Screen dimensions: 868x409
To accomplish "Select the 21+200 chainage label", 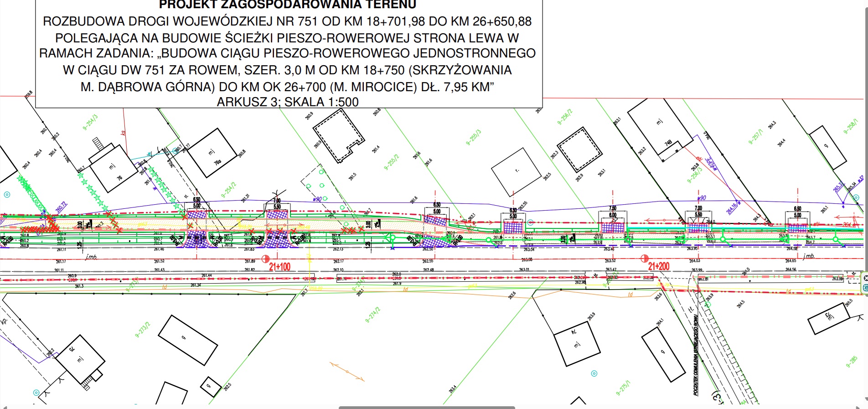I will [659, 266].
